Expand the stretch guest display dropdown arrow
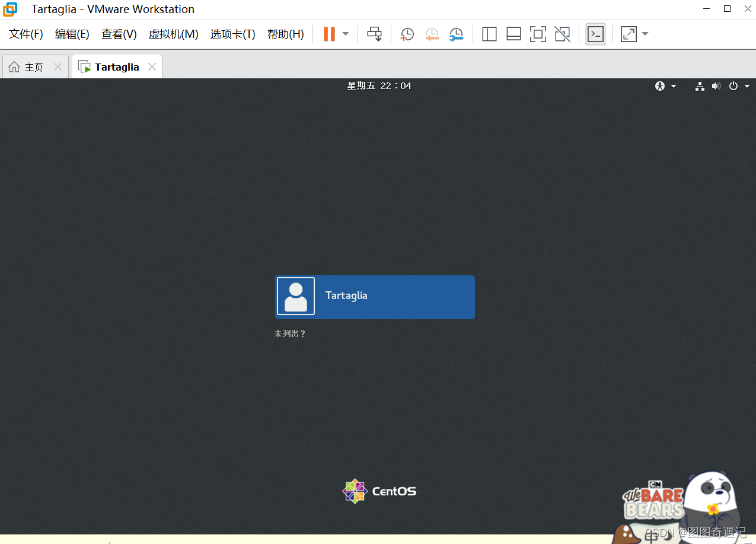The image size is (756, 544). [x=645, y=34]
